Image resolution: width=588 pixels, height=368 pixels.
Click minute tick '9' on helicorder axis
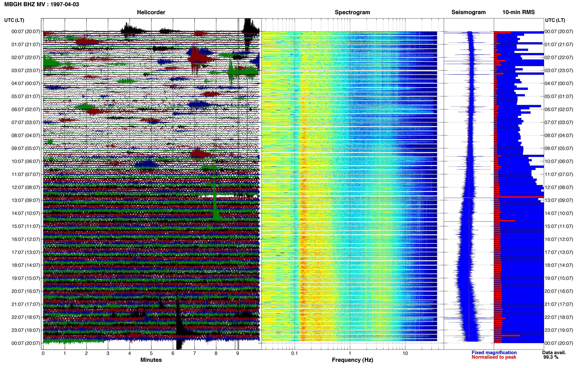coord(238,353)
